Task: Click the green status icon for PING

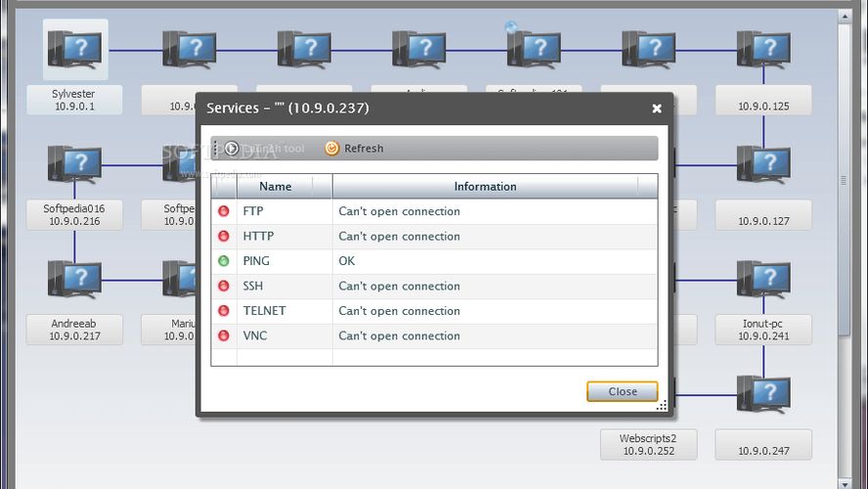Action: tap(224, 261)
